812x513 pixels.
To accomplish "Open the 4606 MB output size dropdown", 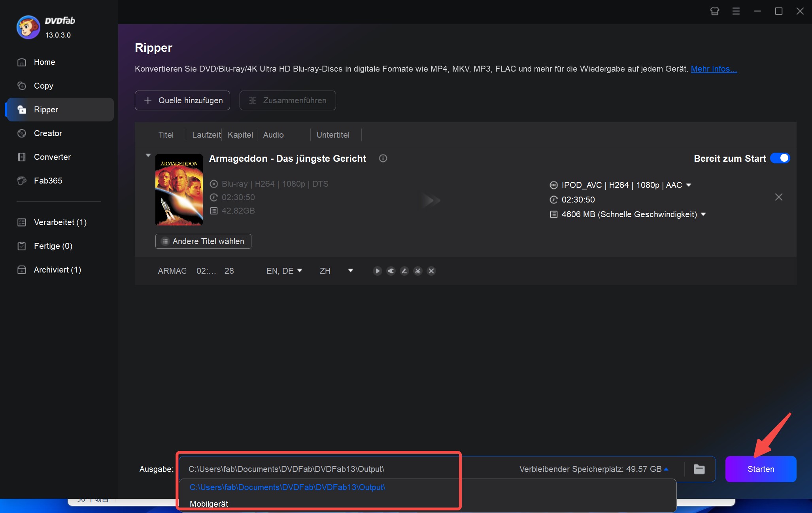I will coord(703,214).
